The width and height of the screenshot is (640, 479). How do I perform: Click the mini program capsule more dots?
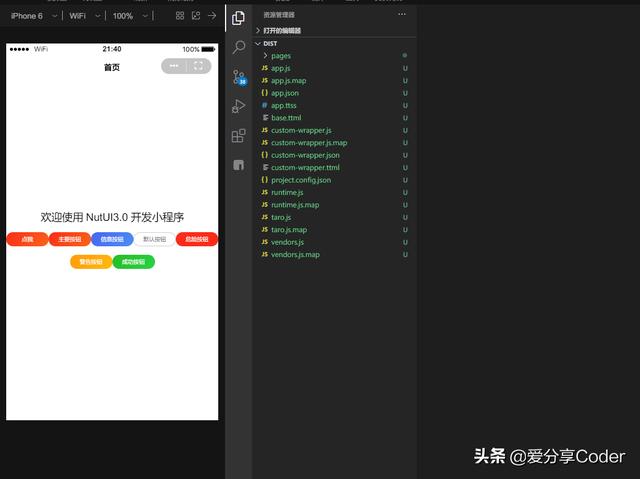tap(174, 66)
